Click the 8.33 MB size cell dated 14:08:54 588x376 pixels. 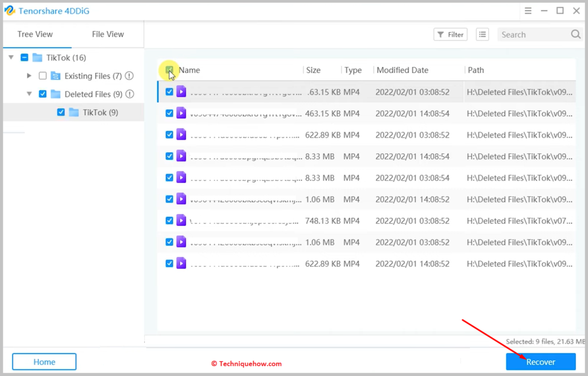pos(320,156)
